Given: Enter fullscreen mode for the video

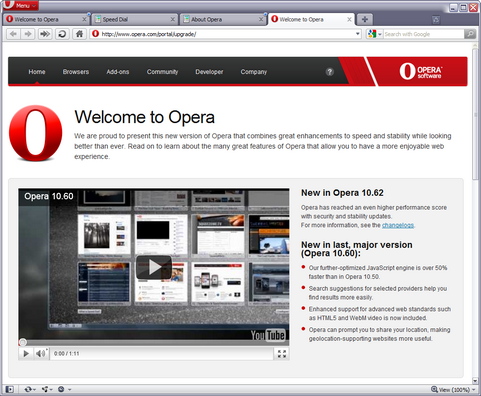Looking at the screenshot, I should 282,354.
